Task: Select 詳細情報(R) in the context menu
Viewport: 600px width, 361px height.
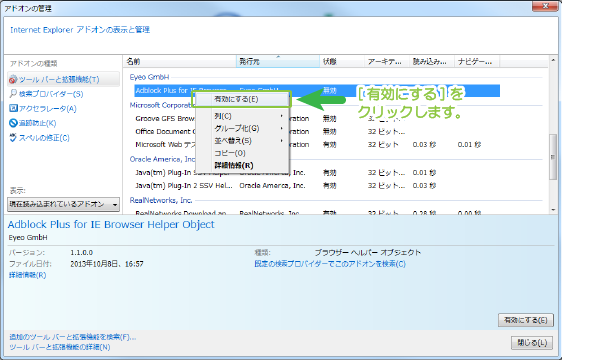Action: point(242,165)
